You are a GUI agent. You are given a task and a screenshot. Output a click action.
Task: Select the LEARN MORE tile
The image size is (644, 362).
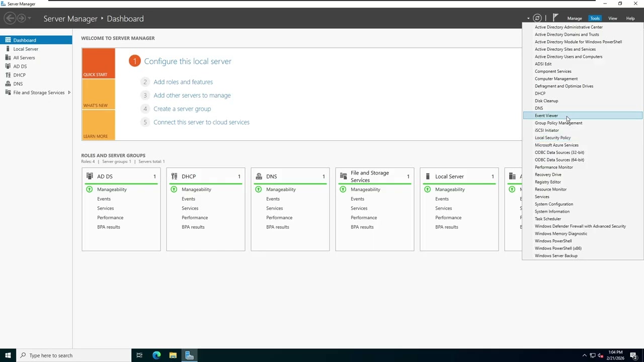(x=99, y=125)
